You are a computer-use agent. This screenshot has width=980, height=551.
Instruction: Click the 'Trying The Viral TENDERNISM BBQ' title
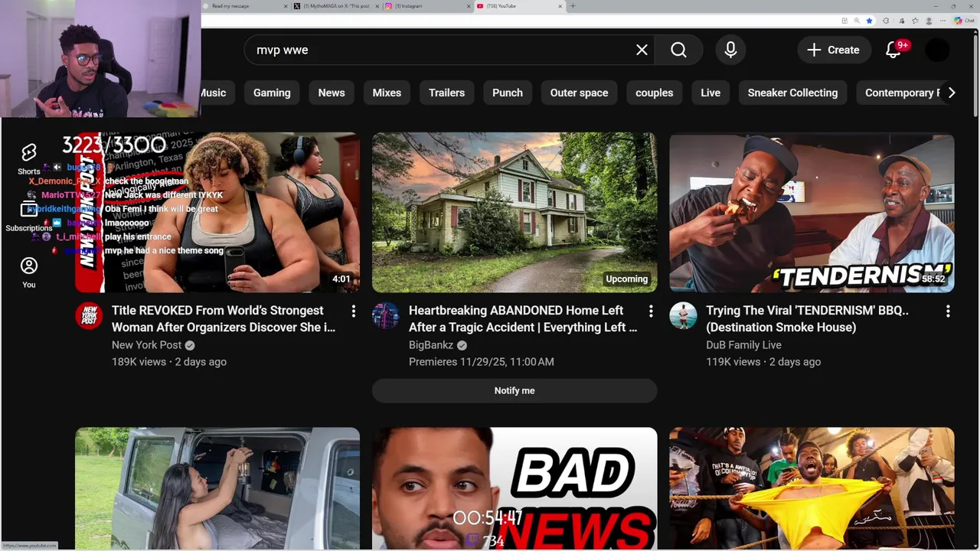807,318
